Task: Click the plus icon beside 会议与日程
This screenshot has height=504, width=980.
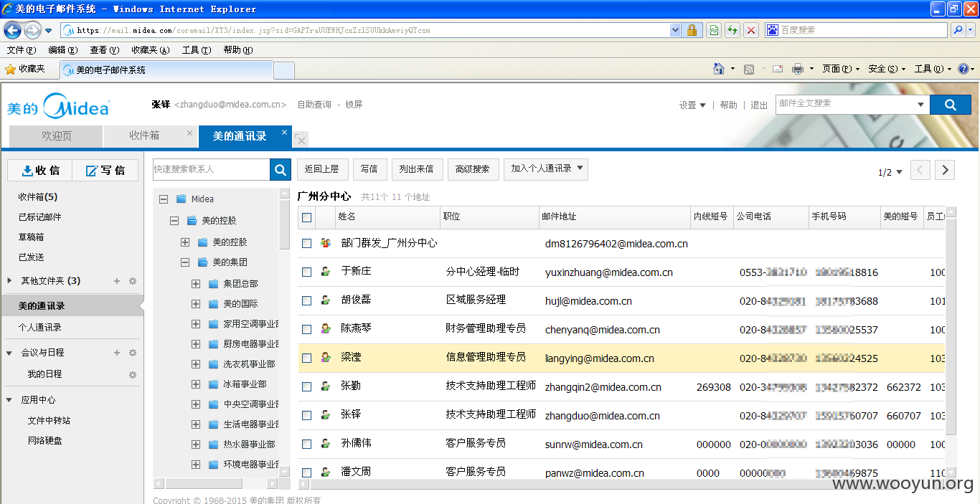Action: (117, 353)
